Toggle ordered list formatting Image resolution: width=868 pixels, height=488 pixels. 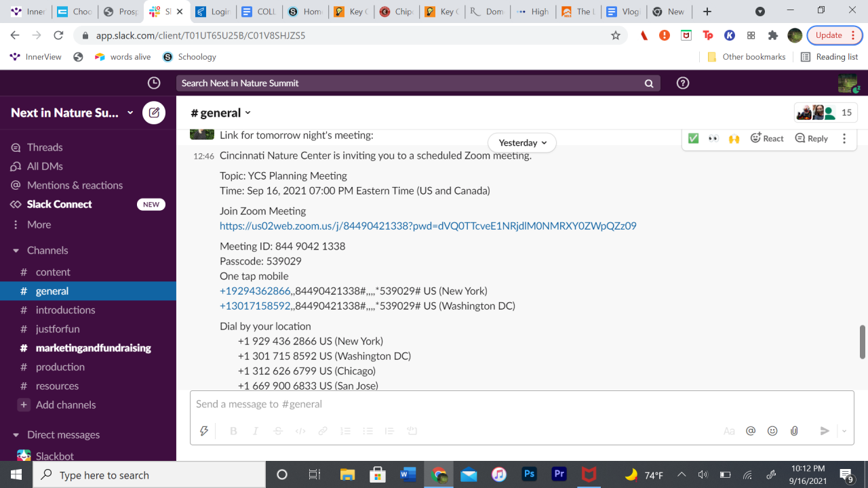(x=345, y=430)
